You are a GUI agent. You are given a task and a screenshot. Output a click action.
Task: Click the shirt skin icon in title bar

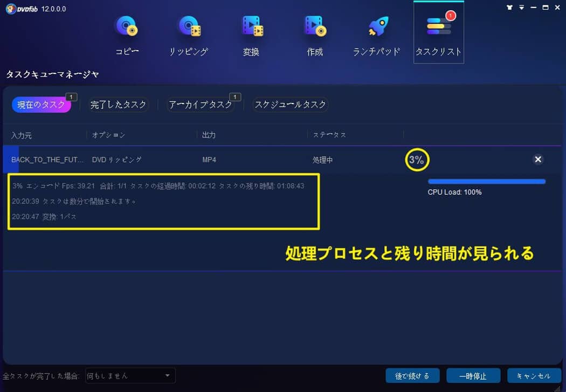(x=509, y=7)
